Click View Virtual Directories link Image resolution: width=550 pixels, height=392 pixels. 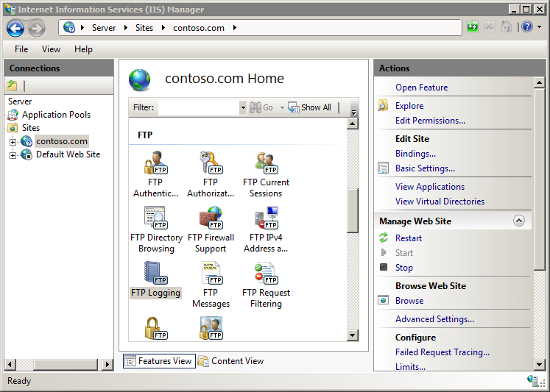[x=440, y=201]
